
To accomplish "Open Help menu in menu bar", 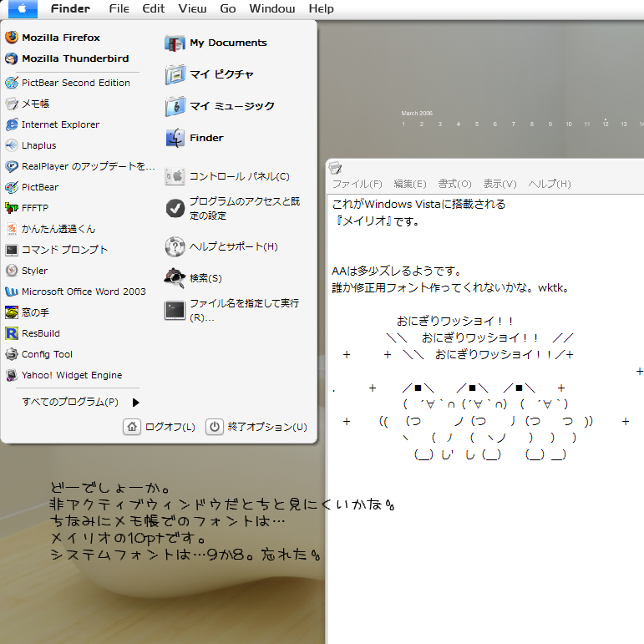I will [322, 8].
